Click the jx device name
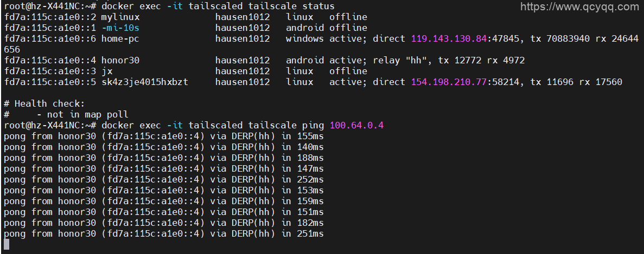Screen dimensions: 644x254 coord(107,71)
